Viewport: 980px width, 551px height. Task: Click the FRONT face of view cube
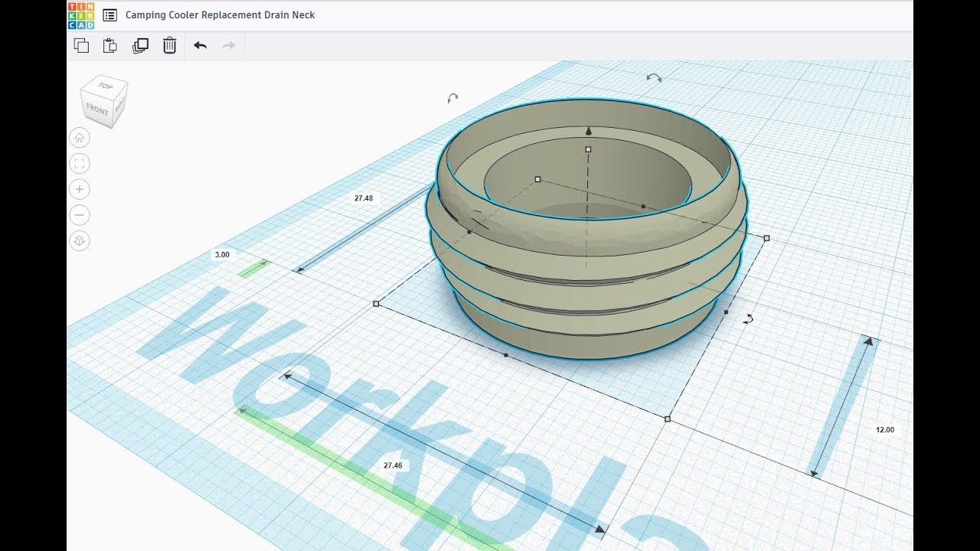(x=97, y=109)
